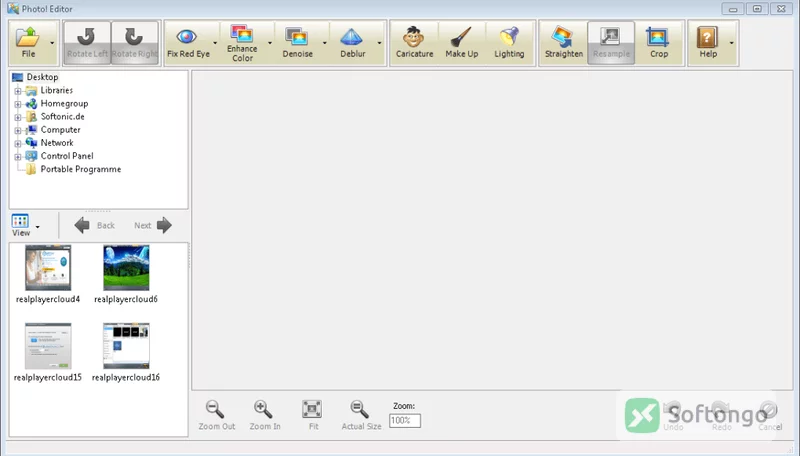Open the Help button
This screenshot has height=456, width=800.
pyautogui.click(x=708, y=43)
